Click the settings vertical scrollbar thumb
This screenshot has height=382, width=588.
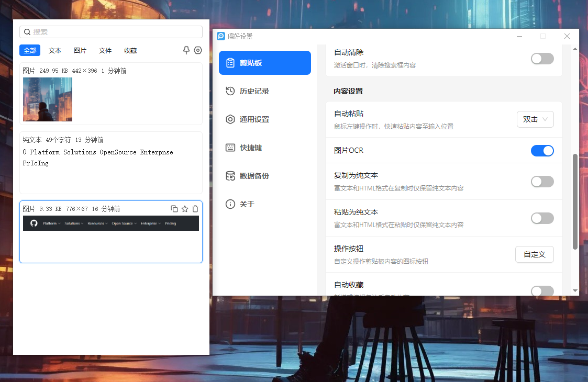tap(575, 201)
